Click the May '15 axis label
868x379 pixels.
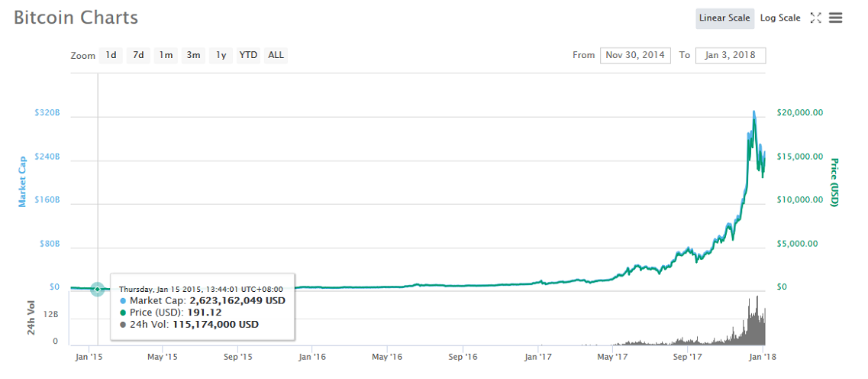tap(163, 358)
